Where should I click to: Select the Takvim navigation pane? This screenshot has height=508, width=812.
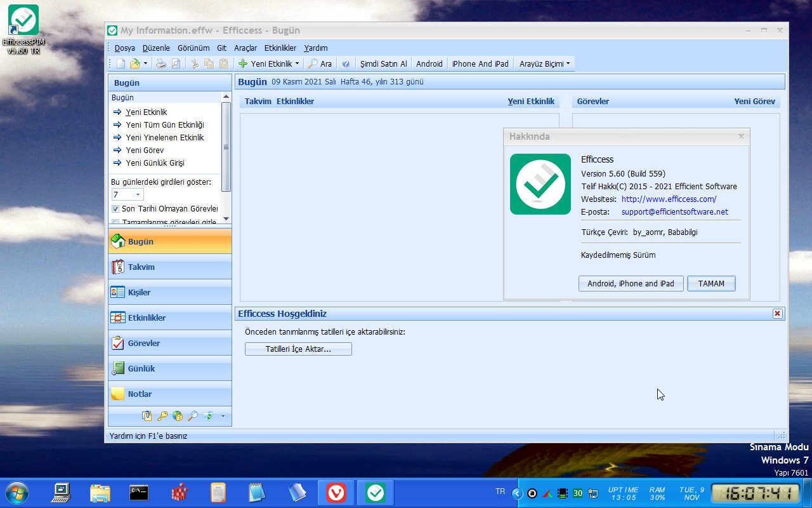coord(170,267)
